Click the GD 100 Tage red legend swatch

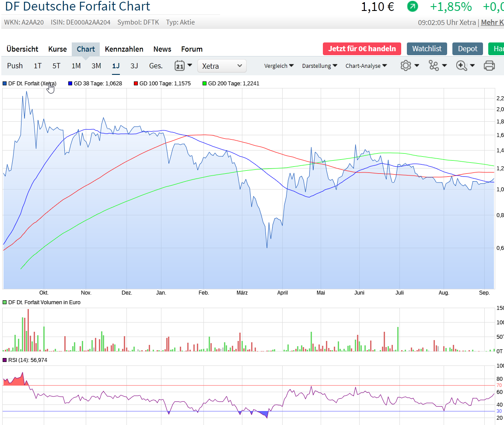tap(136, 84)
